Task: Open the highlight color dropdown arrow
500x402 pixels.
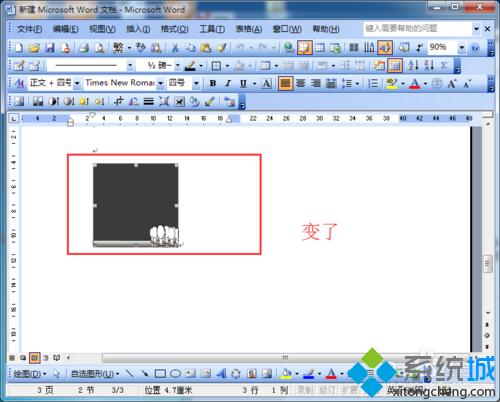Action: pyautogui.click(x=403, y=84)
